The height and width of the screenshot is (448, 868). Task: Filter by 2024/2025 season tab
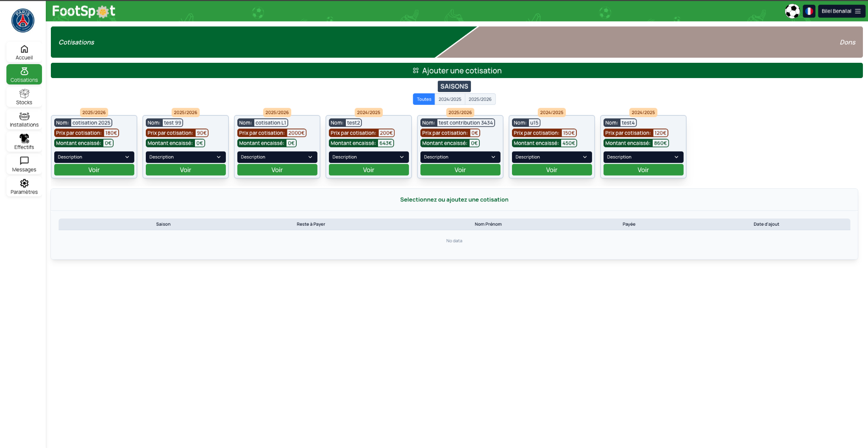[x=450, y=99]
